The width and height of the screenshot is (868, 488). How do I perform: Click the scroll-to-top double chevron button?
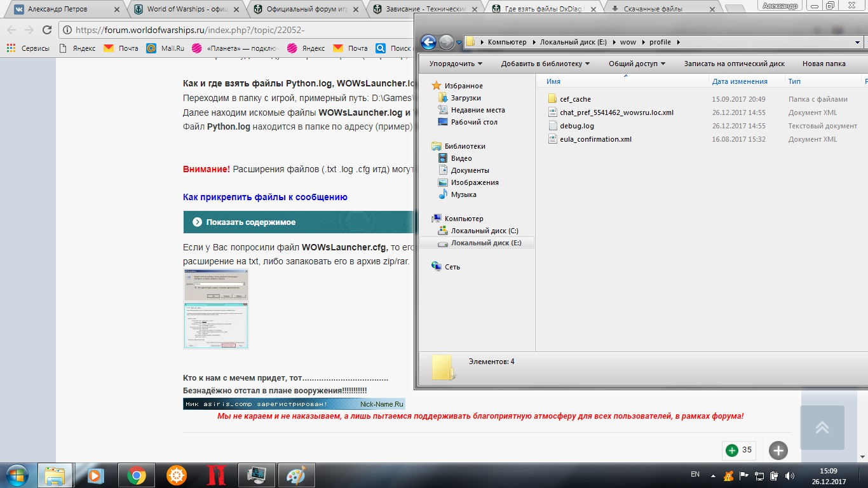822,428
